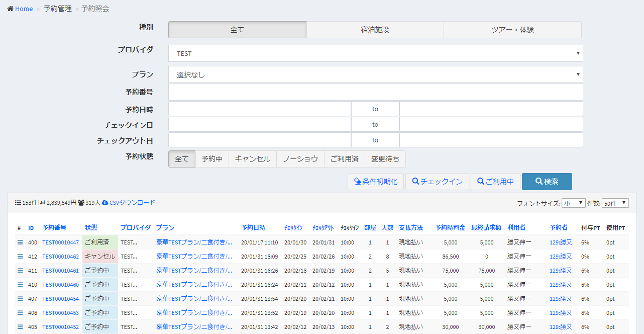Image resolution: width=644 pixels, height=334 pixels.
Task: Open row menu icon for reservation TEST00010454
Action: (x=21, y=299)
